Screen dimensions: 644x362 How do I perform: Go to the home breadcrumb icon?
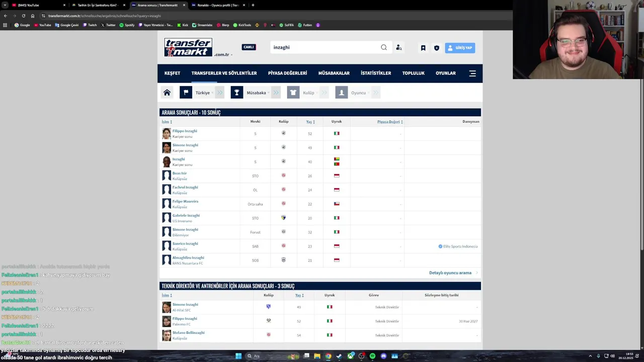tap(167, 93)
